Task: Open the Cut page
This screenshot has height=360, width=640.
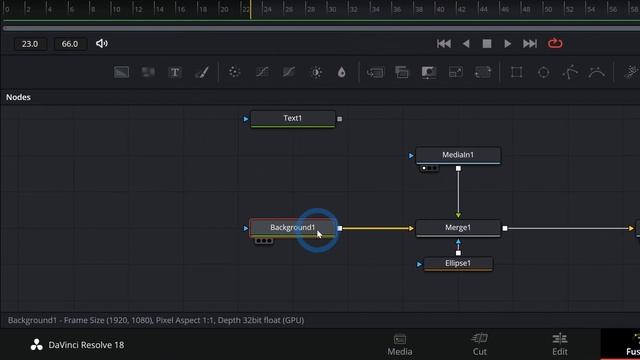Action: click(480, 344)
